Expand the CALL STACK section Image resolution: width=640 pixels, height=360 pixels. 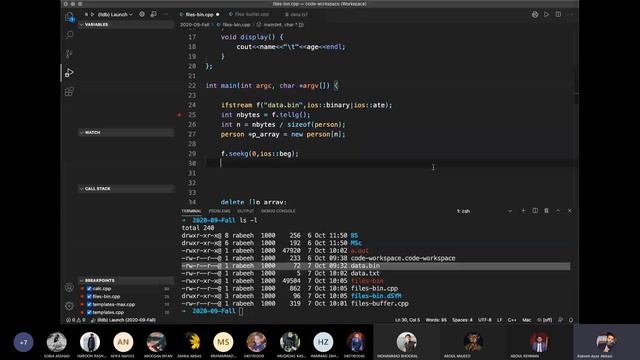[x=126, y=189]
